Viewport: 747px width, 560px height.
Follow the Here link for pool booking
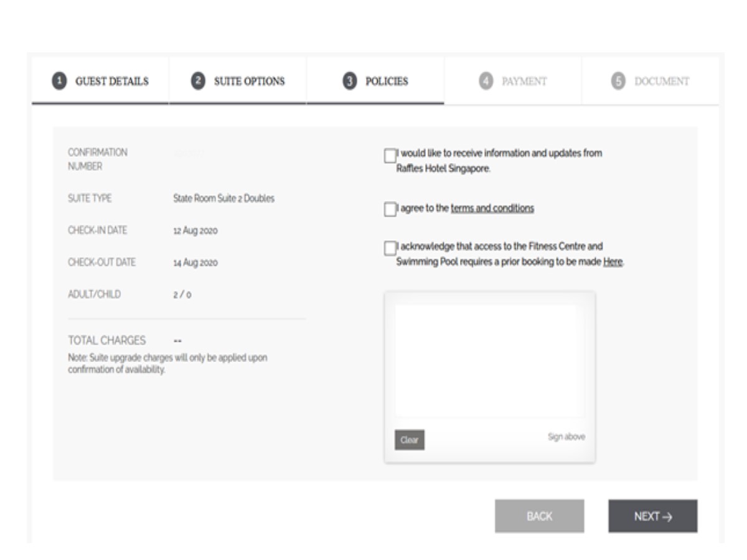[613, 263]
